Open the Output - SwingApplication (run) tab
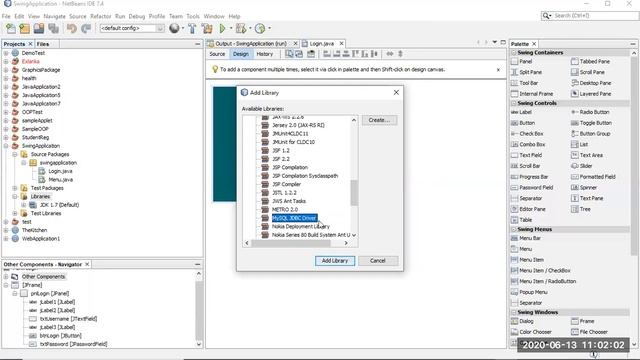640x360 pixels. click(251, 44)
